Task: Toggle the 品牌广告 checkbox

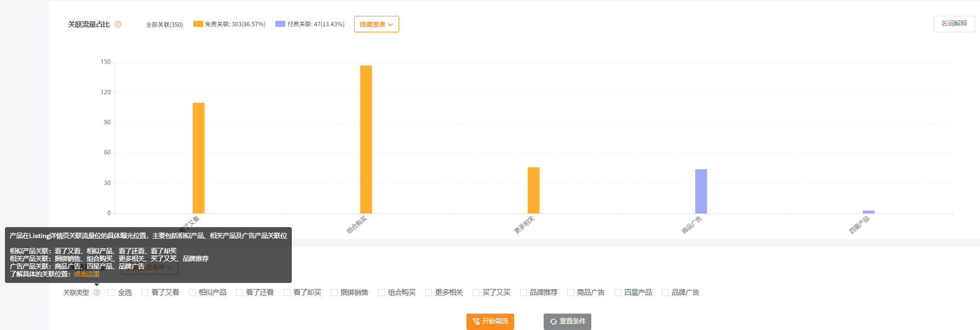Action: [x=665, y=293]
